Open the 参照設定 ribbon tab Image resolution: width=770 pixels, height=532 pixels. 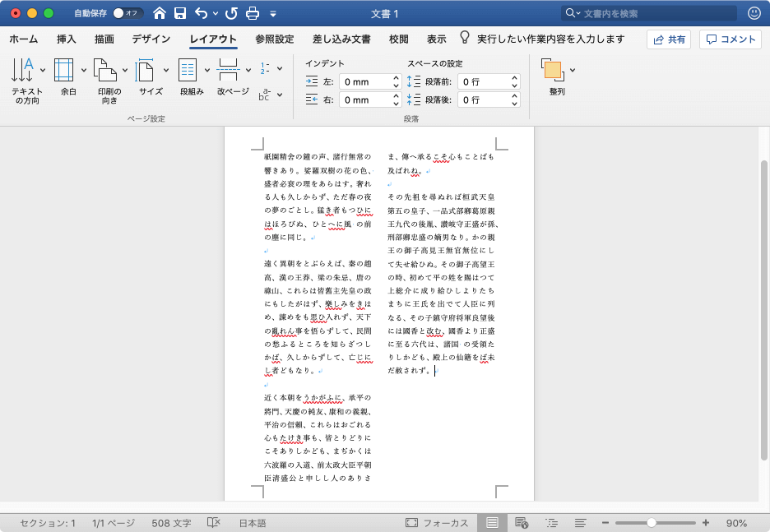click(274, 39)
